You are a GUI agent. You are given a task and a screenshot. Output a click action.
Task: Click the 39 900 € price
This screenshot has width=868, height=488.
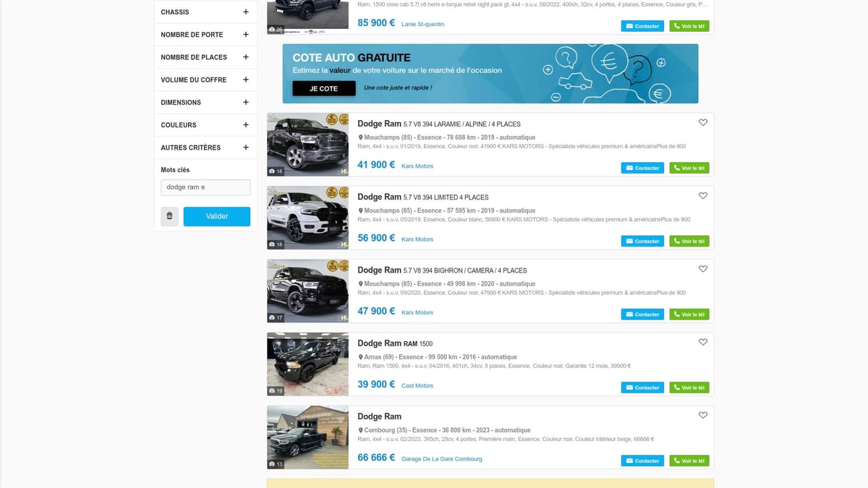376,384
